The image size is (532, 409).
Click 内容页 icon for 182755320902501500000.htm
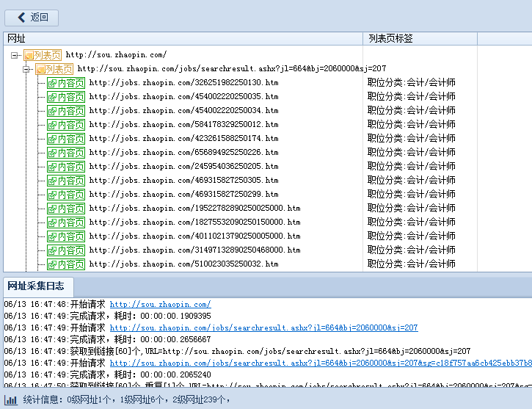click(x=66, y=222)
